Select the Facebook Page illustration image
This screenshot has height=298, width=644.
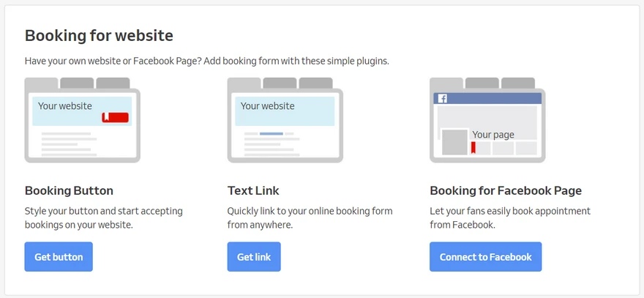tap(487, 119)
